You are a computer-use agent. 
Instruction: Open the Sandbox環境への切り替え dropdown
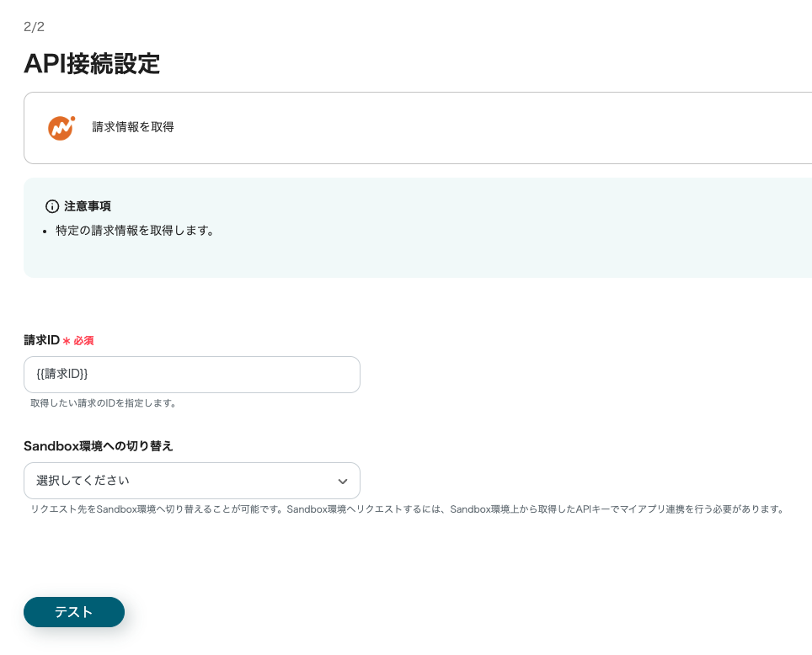point(191,481)
